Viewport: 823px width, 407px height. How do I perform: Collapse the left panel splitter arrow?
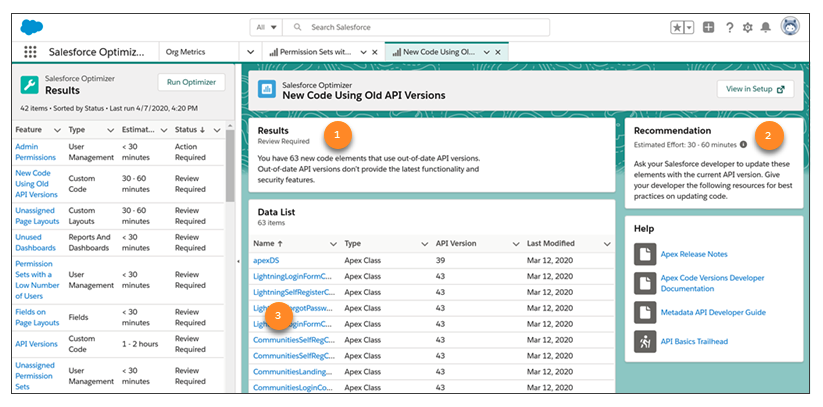click(238, 262)
